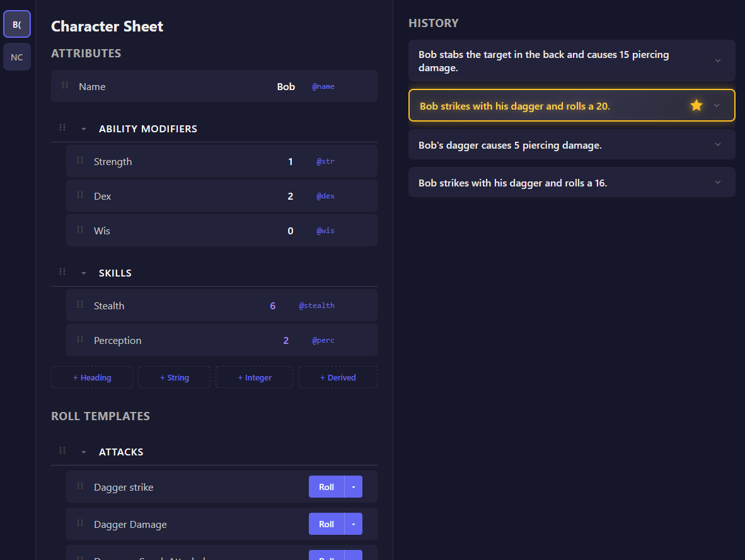This screenshot has width=745, height=560.
Task: Select the B( character tab in the sidebar
Action: coord(16,24)
